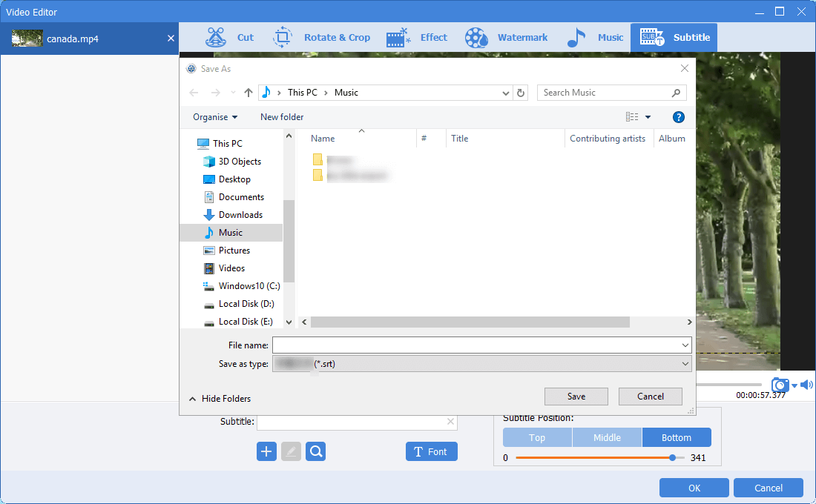Image resolution: width=816 pixels, height=504 pixels.
Task: Go up one folder level arrow
Action: point(249,93)
